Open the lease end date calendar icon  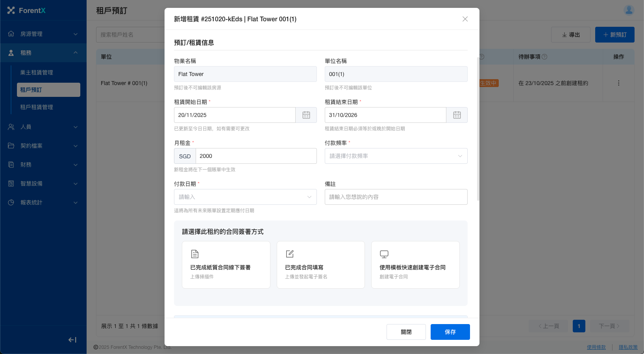[x=457, y=115]
